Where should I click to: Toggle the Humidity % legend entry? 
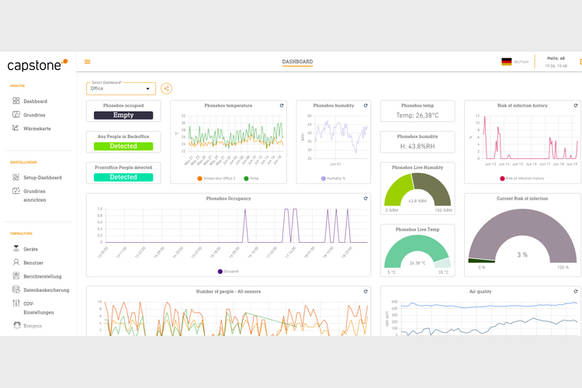tap(333, 179)
